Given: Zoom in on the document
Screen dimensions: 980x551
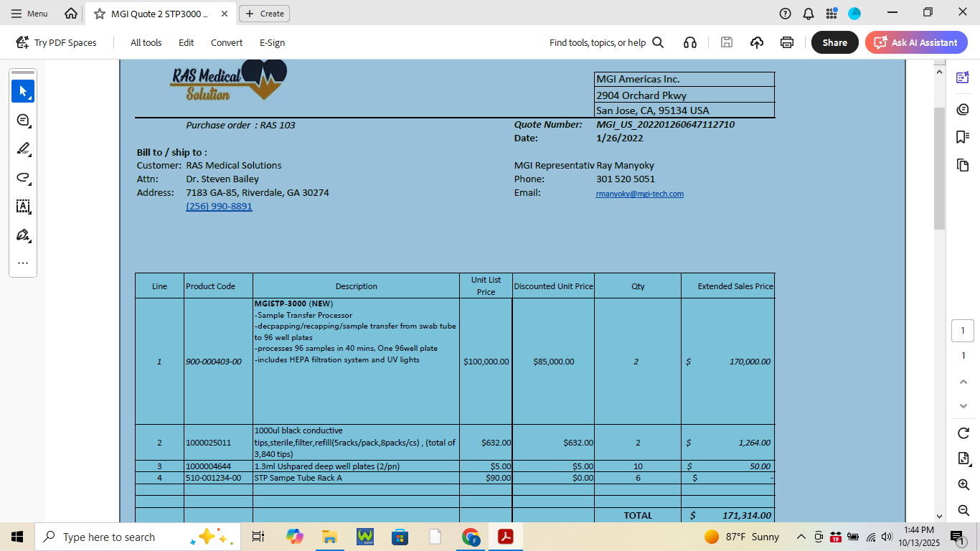Looking at the screenshot, I should [x=963, y=485].
